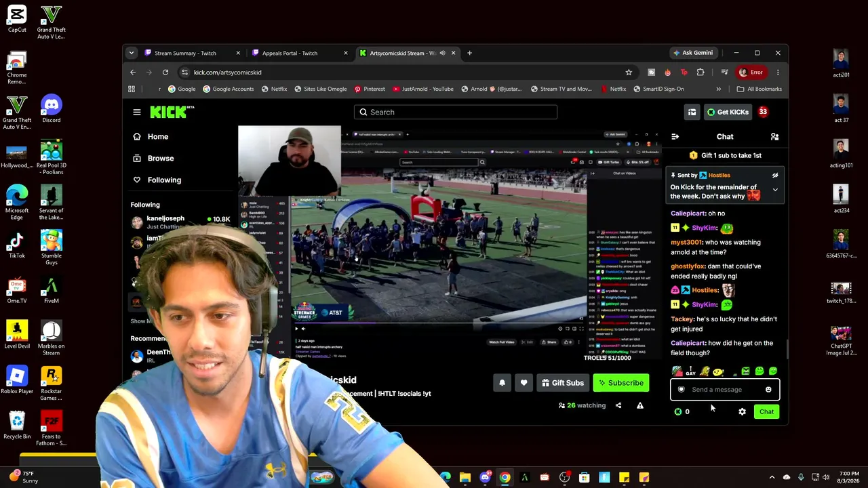This screenshot has width=868, height=488.
Task: Open the Chrome media control icon
Action: click(x=724, y=73)
